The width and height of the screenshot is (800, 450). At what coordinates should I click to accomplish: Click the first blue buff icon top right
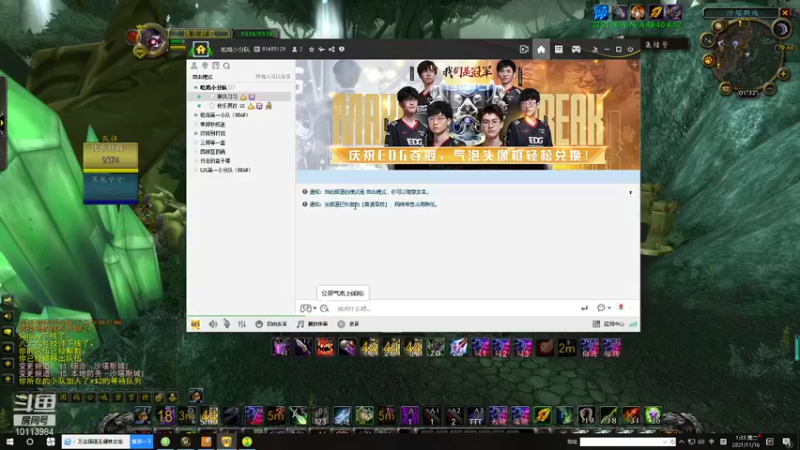601,12
